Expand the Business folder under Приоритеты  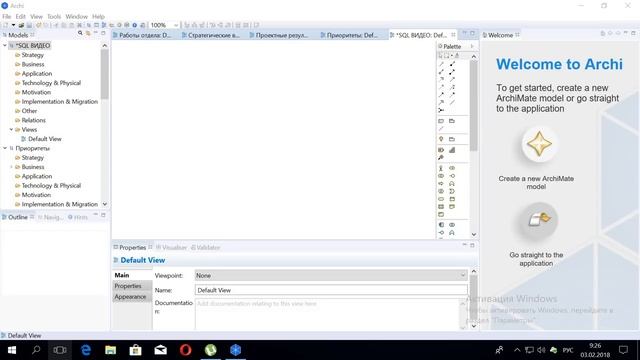(11, 167)
